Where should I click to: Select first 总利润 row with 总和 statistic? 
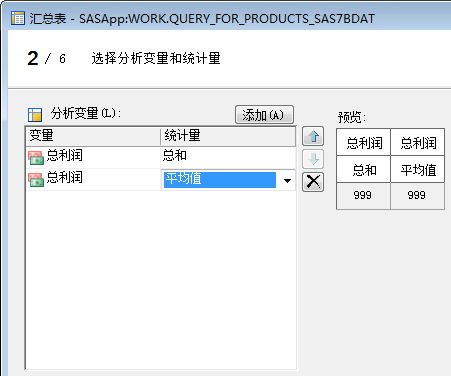click(161, 156)
